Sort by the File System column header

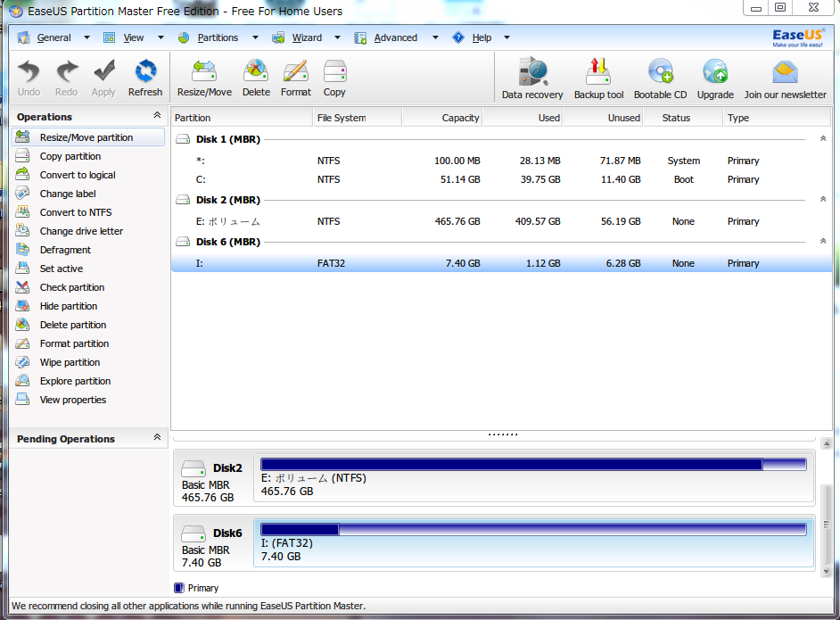click(x=358, y=118)
